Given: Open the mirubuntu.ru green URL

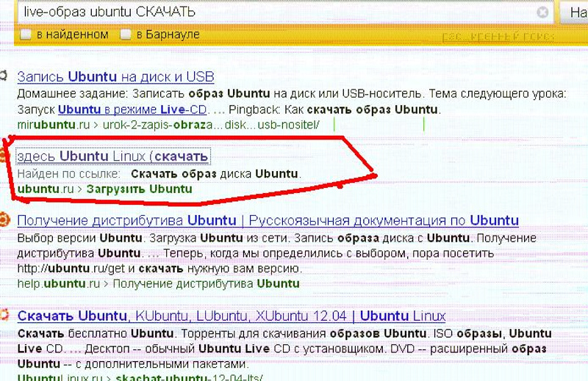Looking at the screenshot, I should tap(168, 125).
